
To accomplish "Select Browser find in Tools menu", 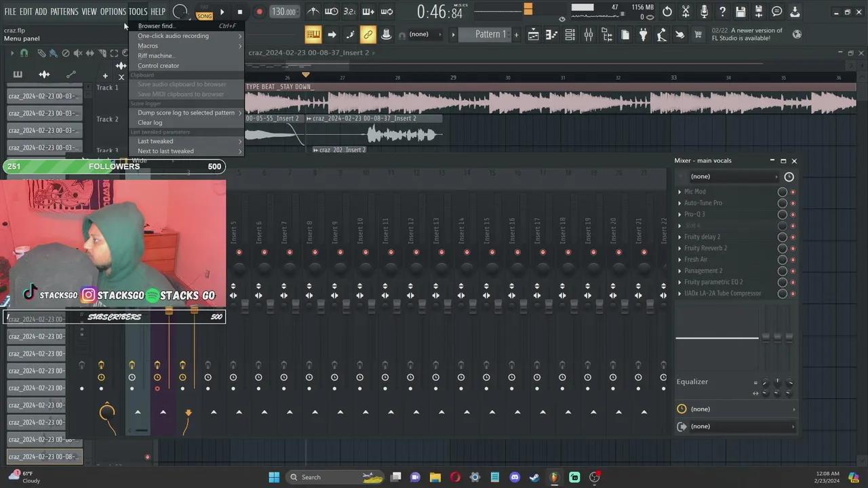I will point(186,26).
